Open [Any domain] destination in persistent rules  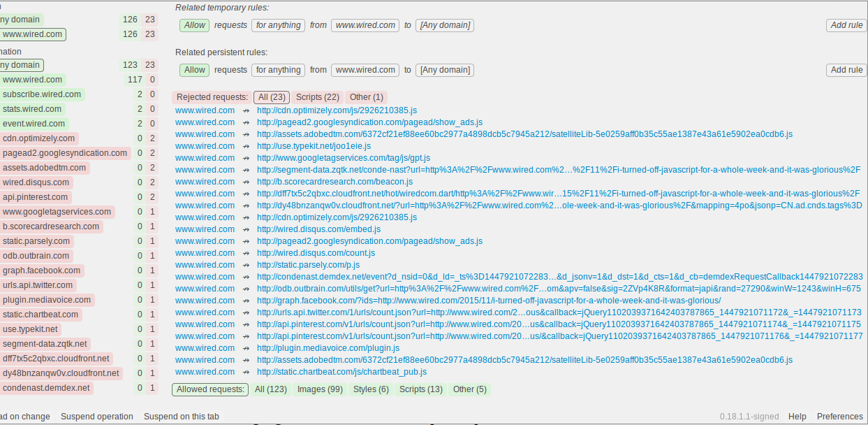(445, 70)
